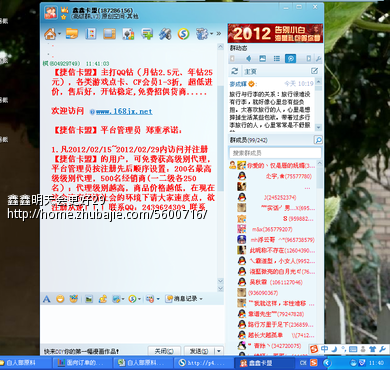Open the magic emoticon icon in chat toolbar
390x370 pixels.
[74, 299]
